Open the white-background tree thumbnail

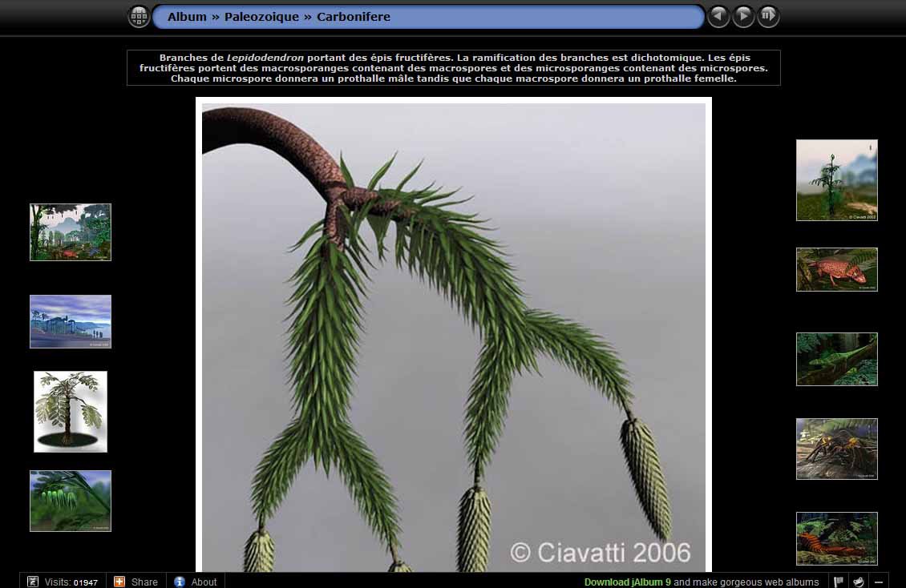71,412
